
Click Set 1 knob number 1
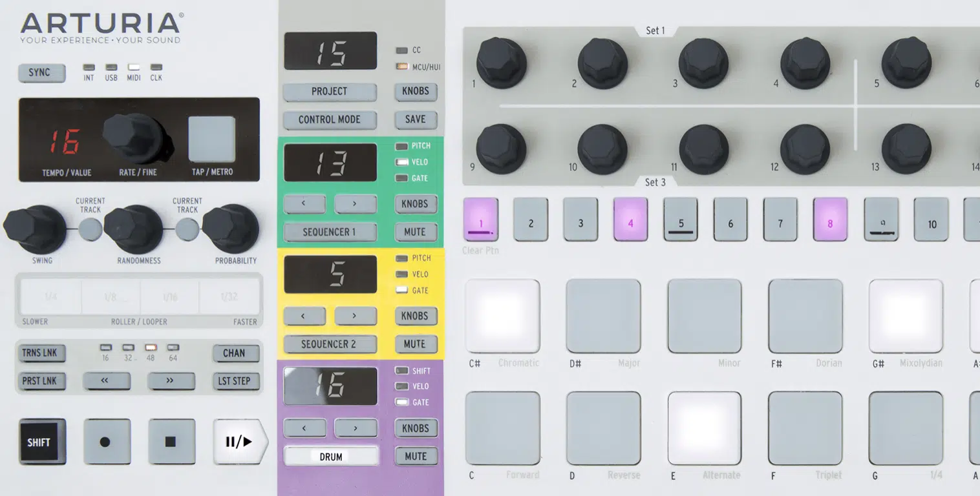[x=502, y=63]
